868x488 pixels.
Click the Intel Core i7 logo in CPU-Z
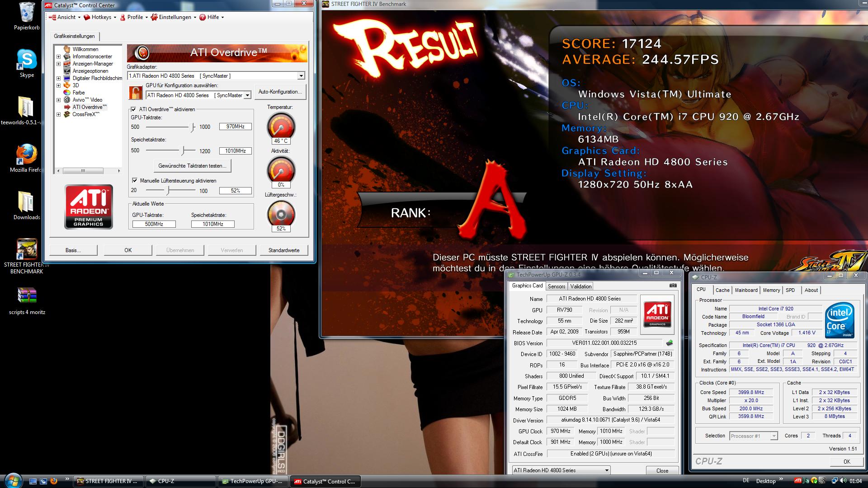coord(840,321)
